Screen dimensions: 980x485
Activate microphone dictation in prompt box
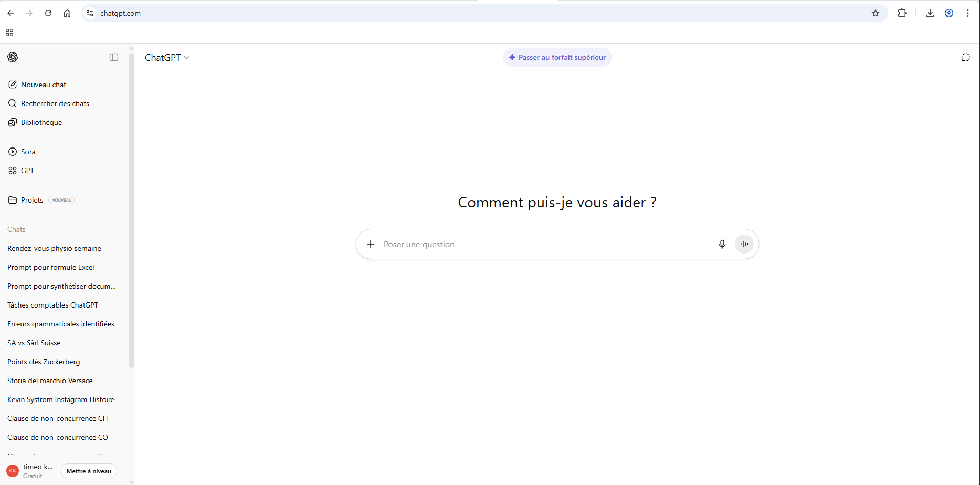click(722, 244)
